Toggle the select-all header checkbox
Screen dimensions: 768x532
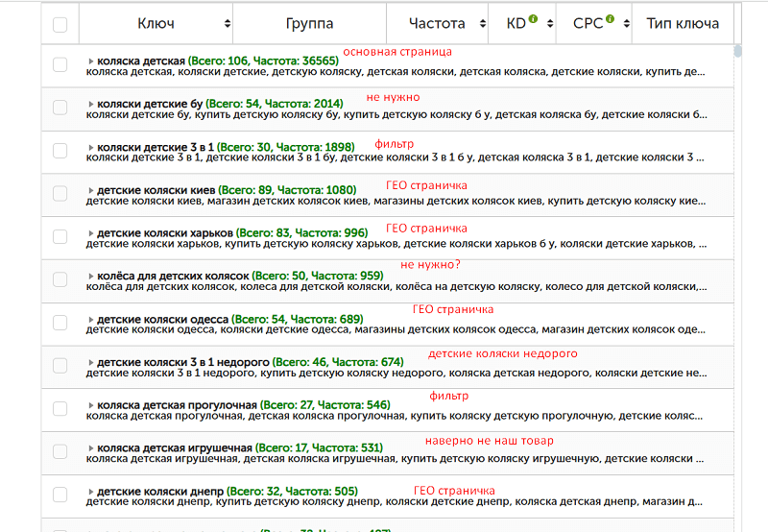coord(60,25)
